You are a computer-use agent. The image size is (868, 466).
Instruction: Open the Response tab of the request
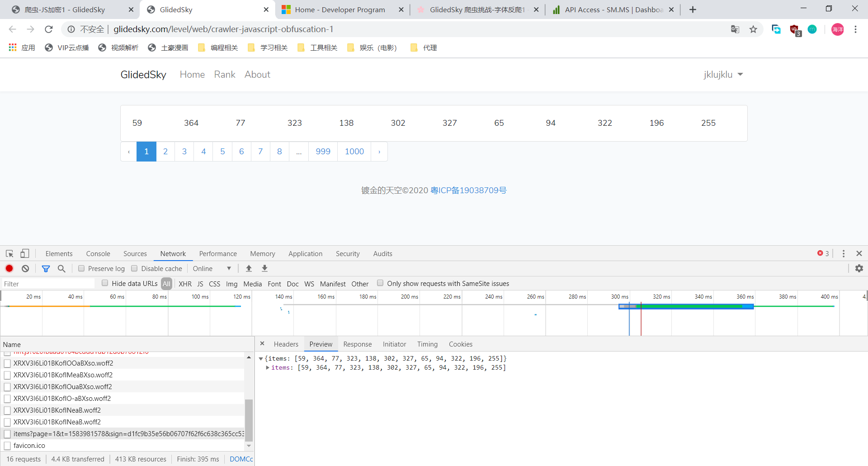click(357, 344)
